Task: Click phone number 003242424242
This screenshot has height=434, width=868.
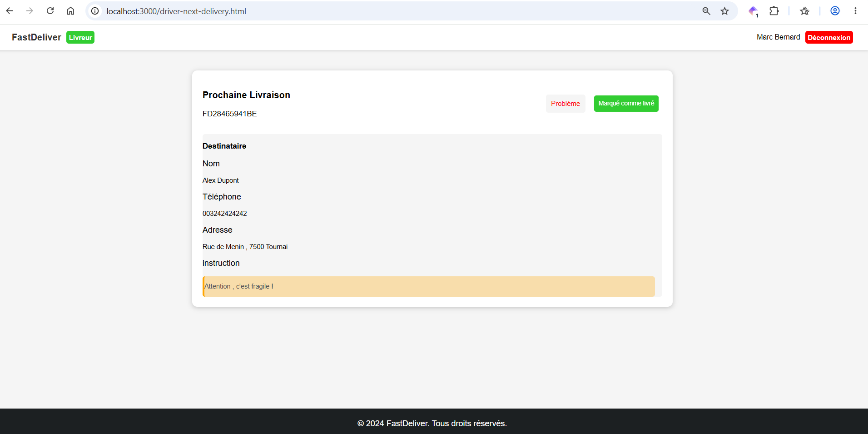Action: click(225, 214)
